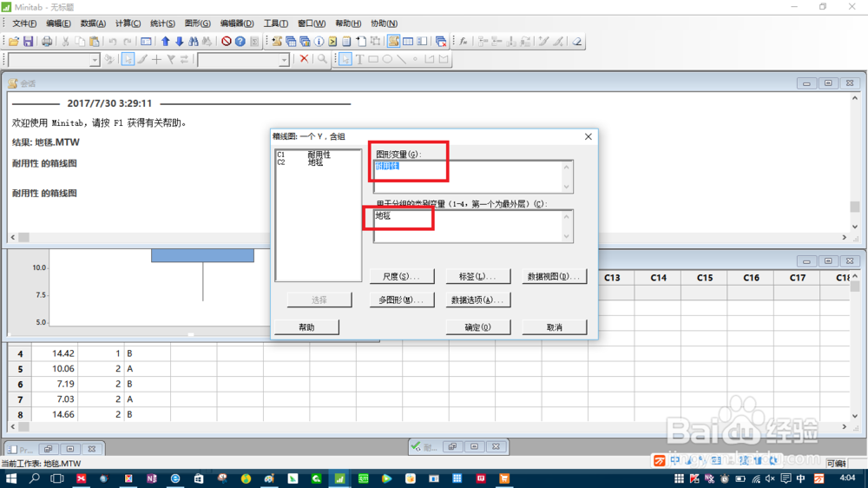
Task: Click the Print window icon
Action: pos(47,42)
